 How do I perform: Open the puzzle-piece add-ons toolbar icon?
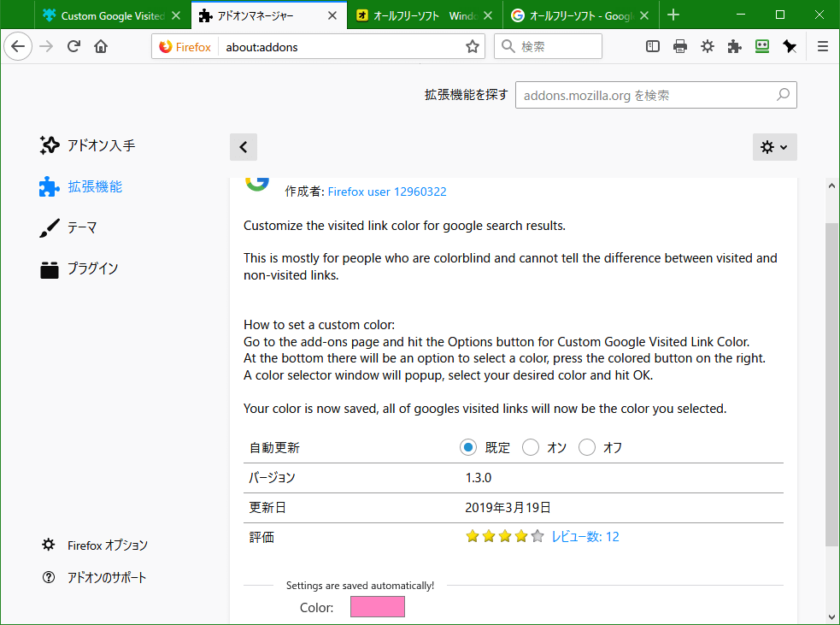734,47
